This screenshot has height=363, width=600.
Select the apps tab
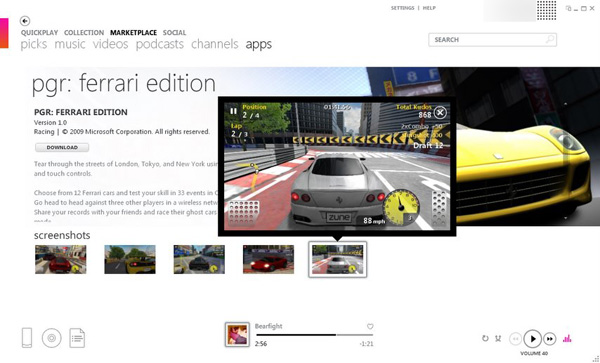pyautogui.click(x=259, y=44)
